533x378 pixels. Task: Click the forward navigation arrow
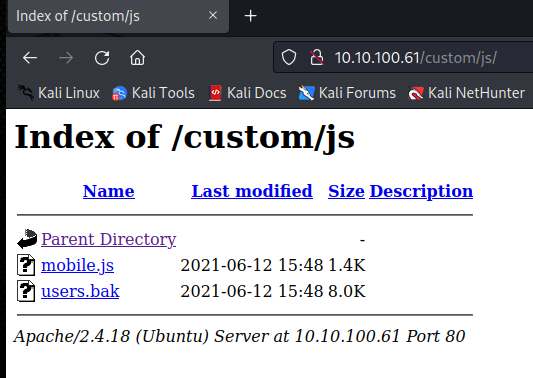(66, 58)
